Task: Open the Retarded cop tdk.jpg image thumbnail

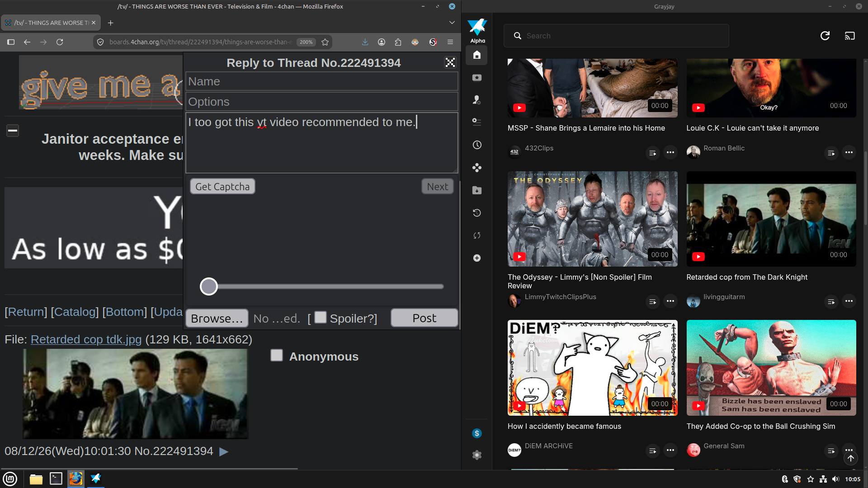Action: click(x=135, y=394)
